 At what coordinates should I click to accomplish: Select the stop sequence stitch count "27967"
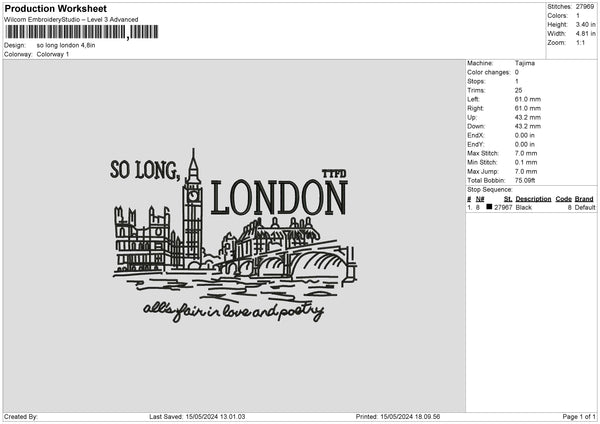point(503,207)
